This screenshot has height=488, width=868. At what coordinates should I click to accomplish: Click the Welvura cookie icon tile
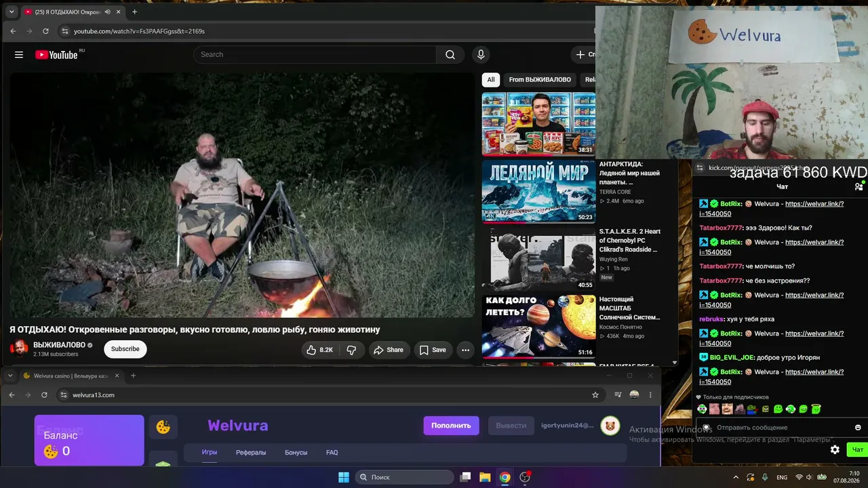[163, 427]
